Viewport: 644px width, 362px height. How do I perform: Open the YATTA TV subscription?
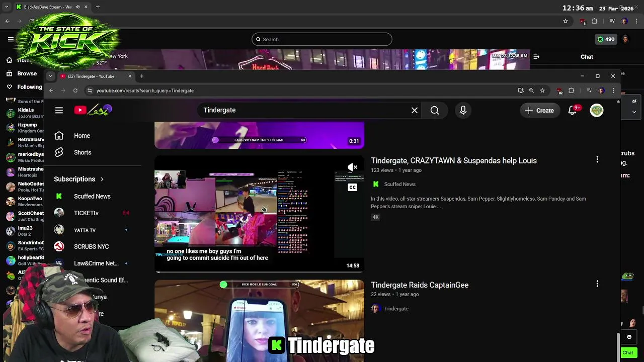point(85,230)
